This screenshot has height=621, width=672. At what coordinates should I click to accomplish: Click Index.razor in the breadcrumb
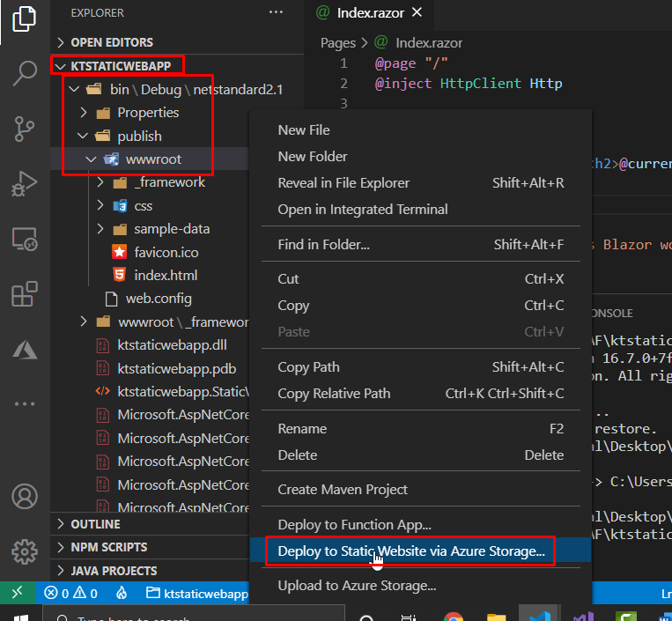click(x=429, y=43)
